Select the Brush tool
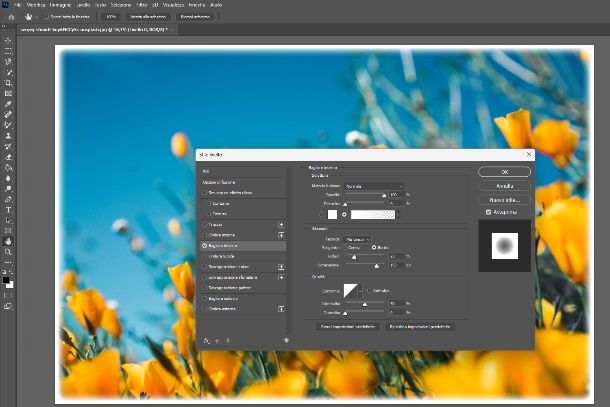610x407 pixels. (8, 125)
